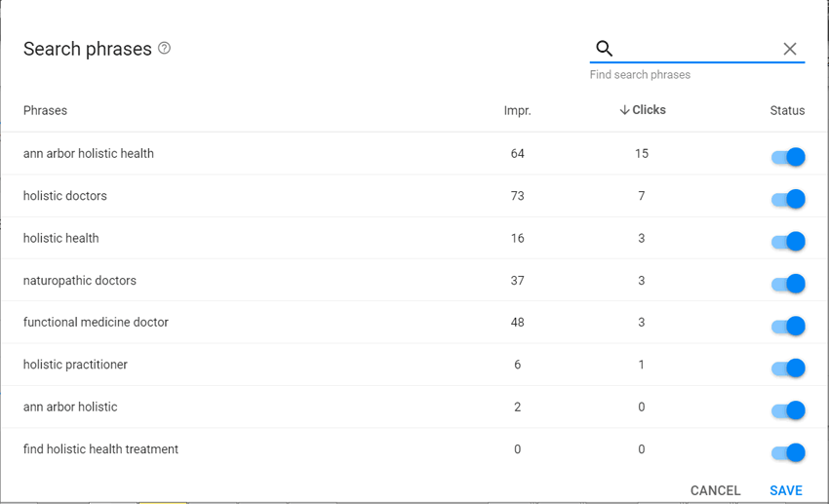Select the phrase 'holistic doctors'
The width and height of the screenshot is (829, 504).
pyautogui.click(x=65, y=196)
